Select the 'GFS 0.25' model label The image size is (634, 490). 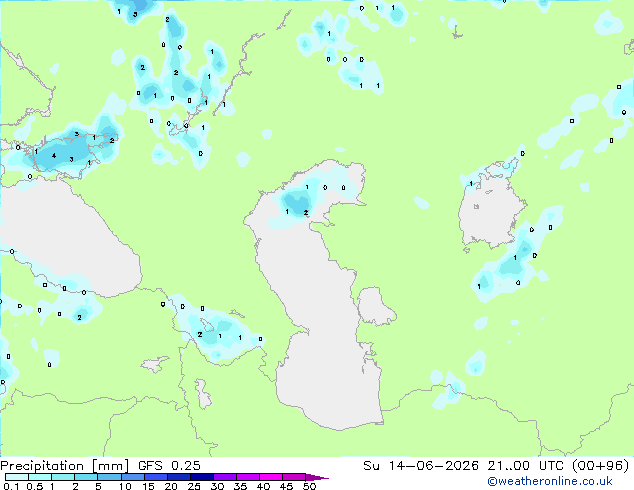point(169,466)
